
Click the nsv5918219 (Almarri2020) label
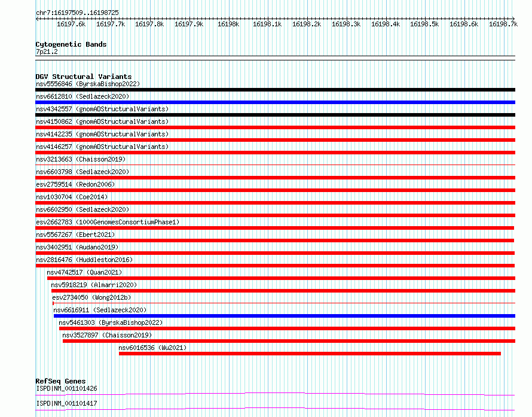[x=94, y=285]
